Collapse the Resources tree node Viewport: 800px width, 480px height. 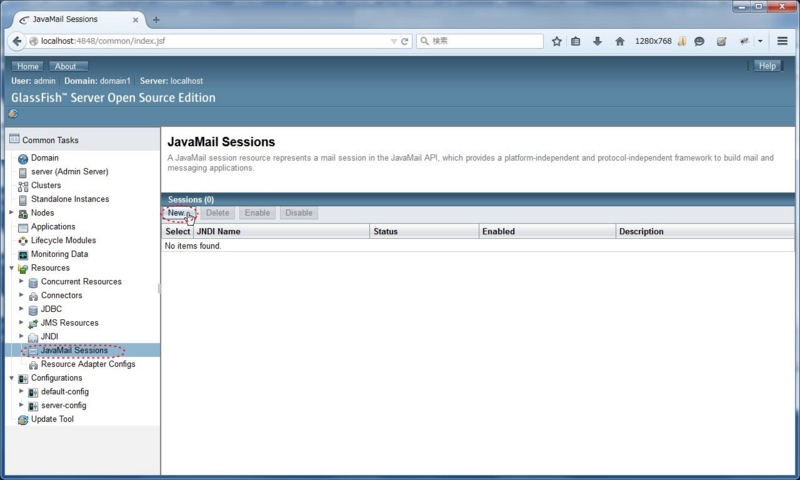pos(11,268)
